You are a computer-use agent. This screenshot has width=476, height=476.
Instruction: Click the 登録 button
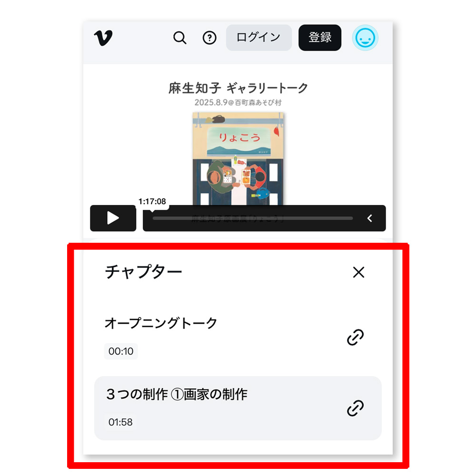pyautogui.click(x=320, y=38)
